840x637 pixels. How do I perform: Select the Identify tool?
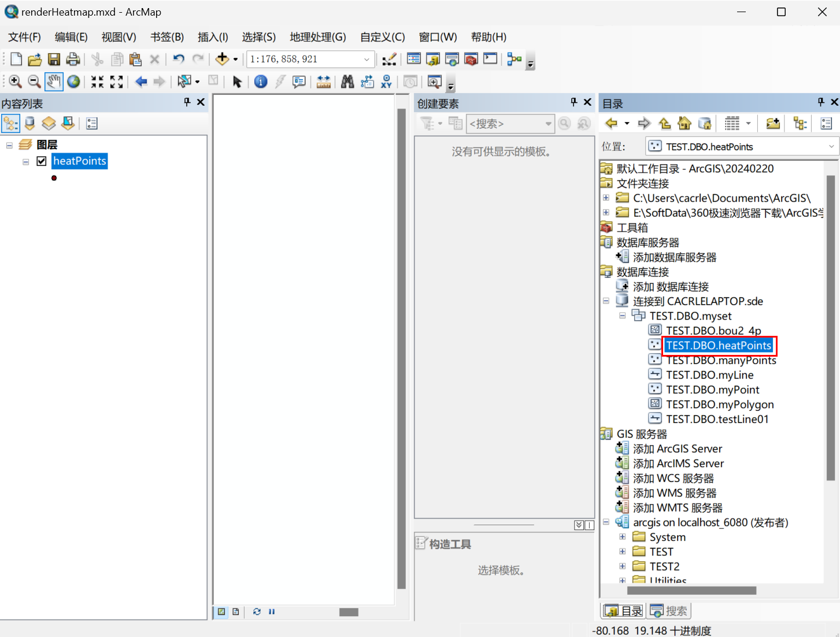pyautogui.click(x=260, y=82)
